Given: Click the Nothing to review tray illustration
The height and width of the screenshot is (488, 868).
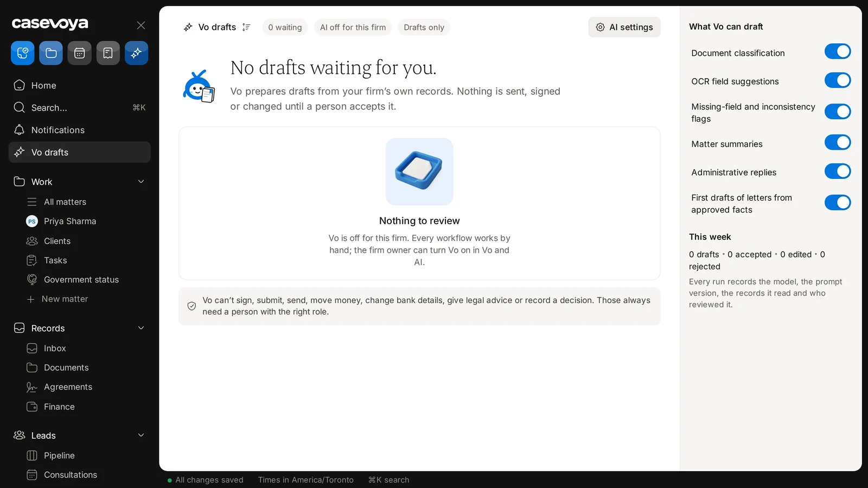Looking at the screenshot, I should 419,171.
